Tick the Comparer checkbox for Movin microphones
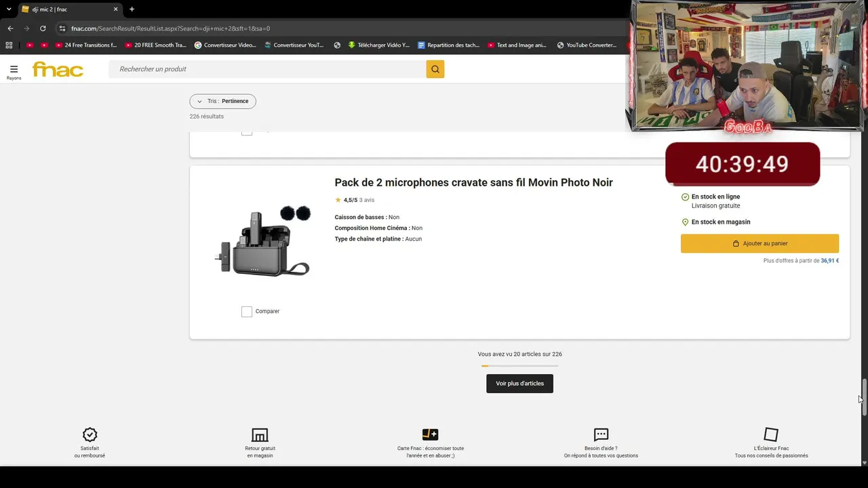 [x=247, y=312]
